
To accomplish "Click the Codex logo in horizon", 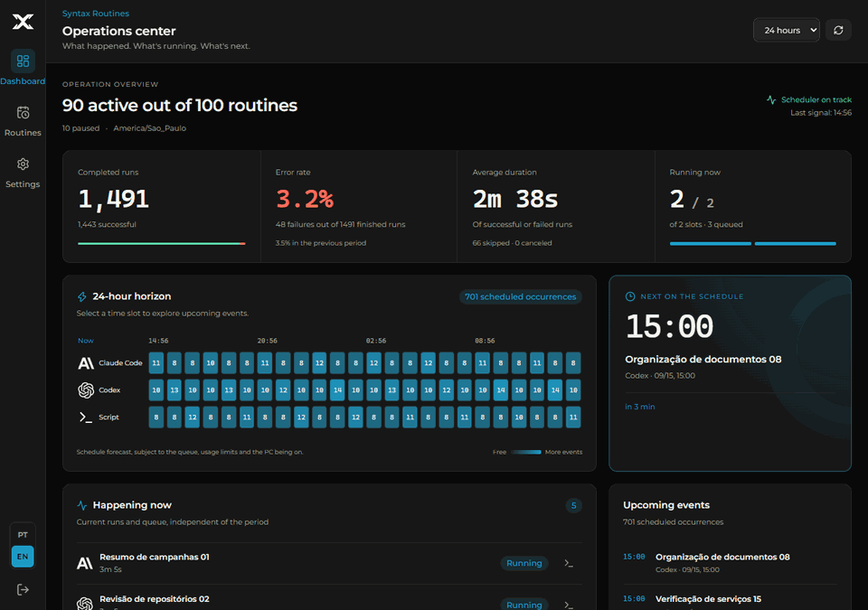I will (86, 390).
